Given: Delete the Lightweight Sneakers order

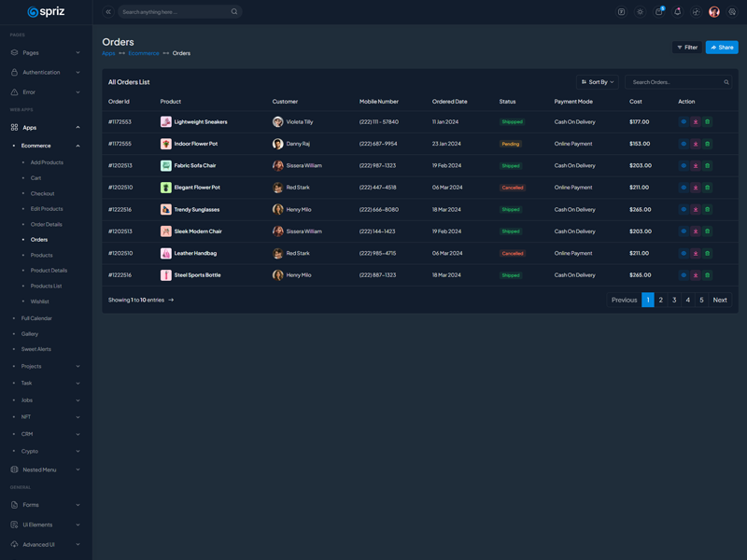Looking at the screenshot, I should (x=707, y=122).
